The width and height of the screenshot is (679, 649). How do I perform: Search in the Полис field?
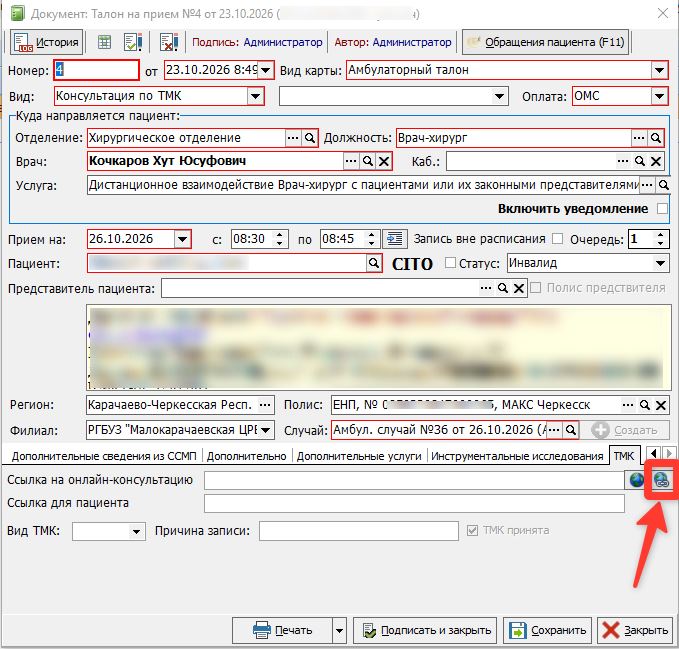tap(644, 405)
